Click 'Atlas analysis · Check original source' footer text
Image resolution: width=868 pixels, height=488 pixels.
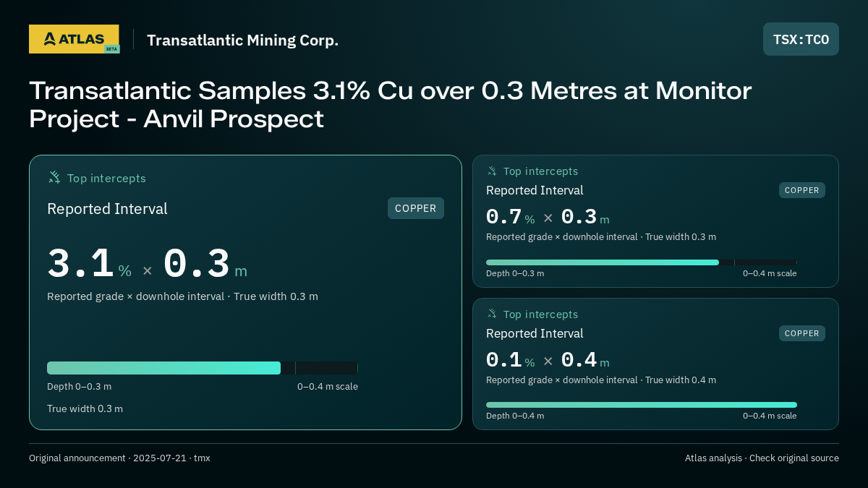762,458
